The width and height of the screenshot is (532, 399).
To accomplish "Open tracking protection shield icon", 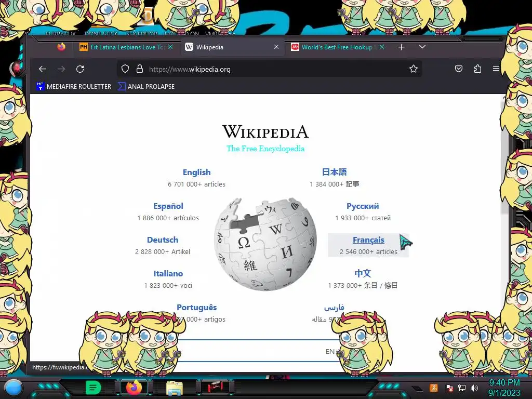I will coord(125,69).
